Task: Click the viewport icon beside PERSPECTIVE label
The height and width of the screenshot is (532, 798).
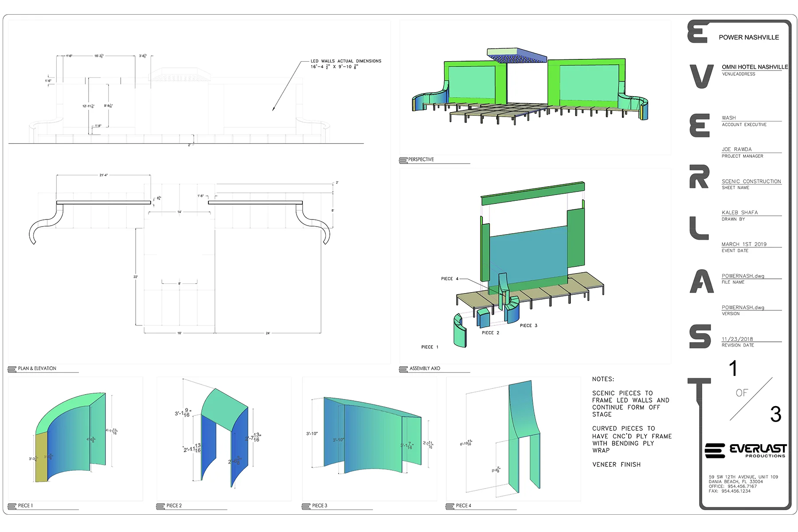Action: point(403,159)
